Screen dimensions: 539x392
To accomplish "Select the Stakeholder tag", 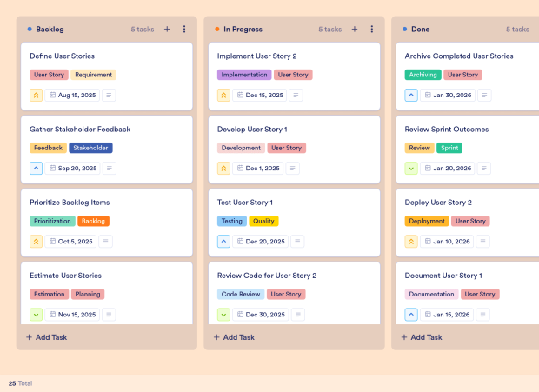I will (90, 148).
